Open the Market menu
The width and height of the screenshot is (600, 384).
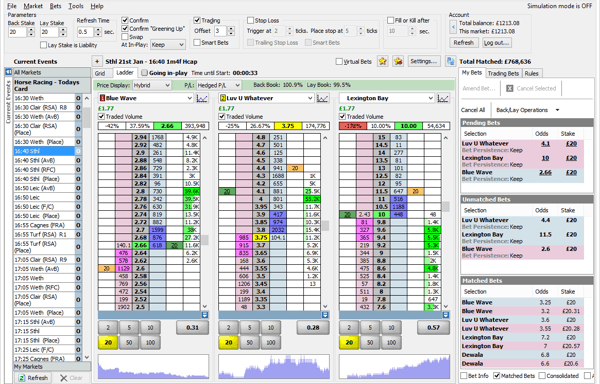tap(33, 6)
